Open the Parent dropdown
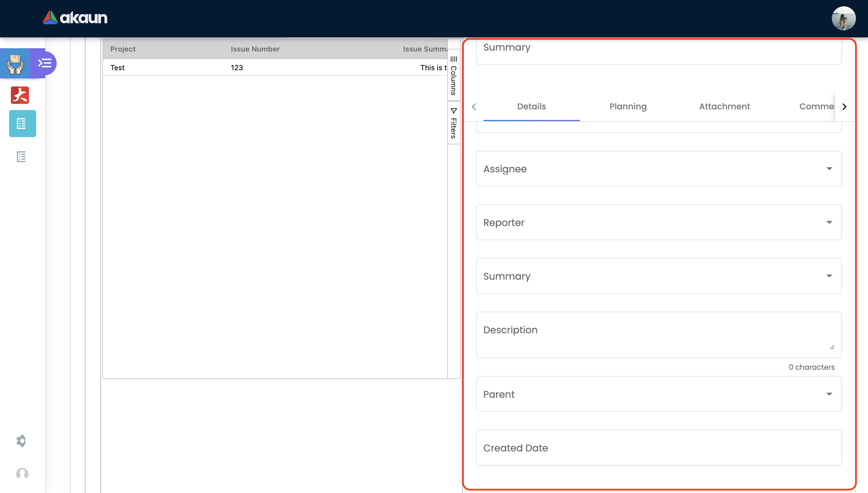 pos(659,394)
